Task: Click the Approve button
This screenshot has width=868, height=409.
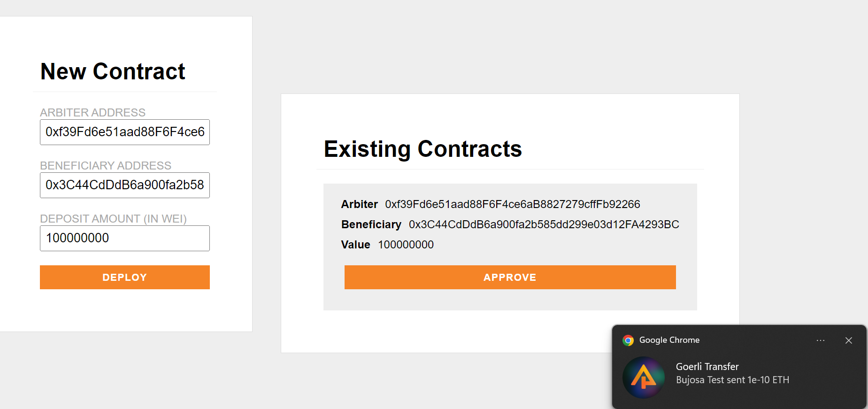Action: click(510, 277)
